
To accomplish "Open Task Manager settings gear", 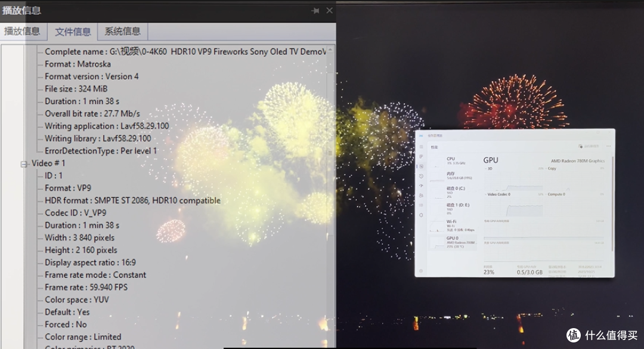I will pyautogui.click(x=421, y=271).
